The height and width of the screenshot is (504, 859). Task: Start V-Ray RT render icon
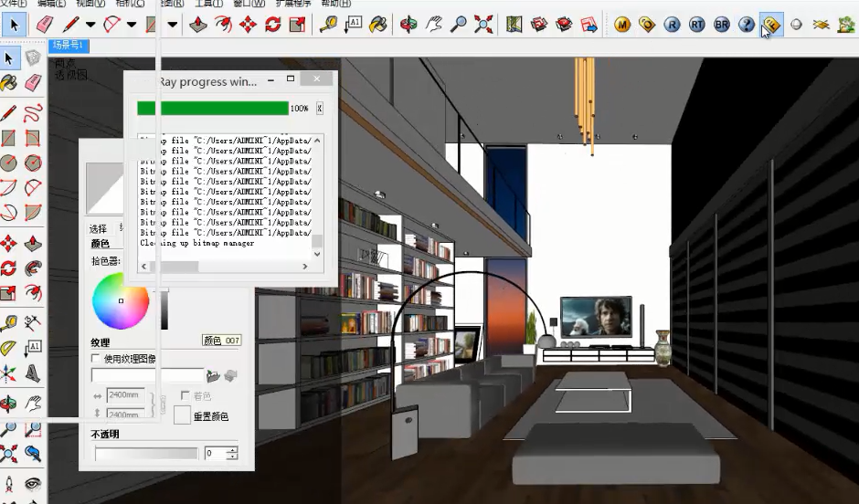[697, 25]
